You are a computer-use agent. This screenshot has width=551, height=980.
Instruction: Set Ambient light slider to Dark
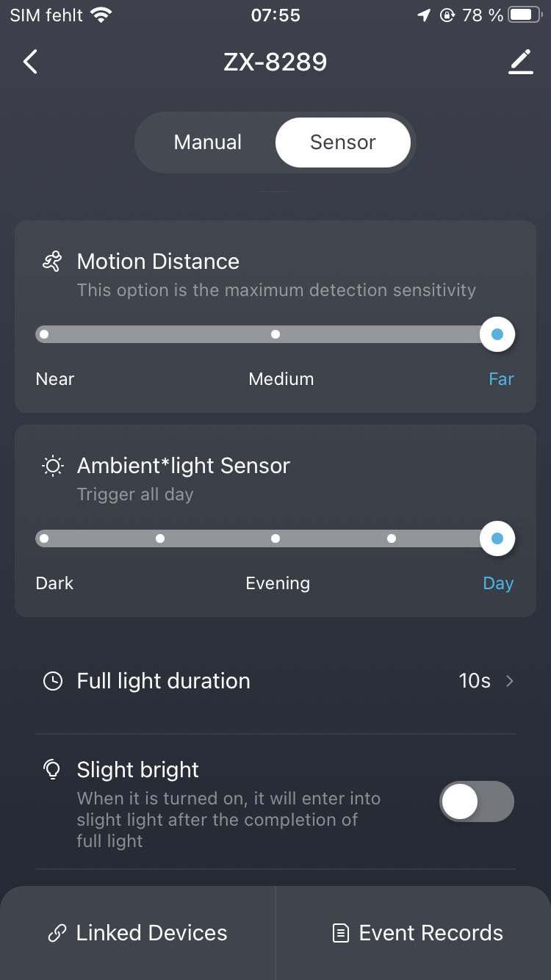(x=44, y=538)
